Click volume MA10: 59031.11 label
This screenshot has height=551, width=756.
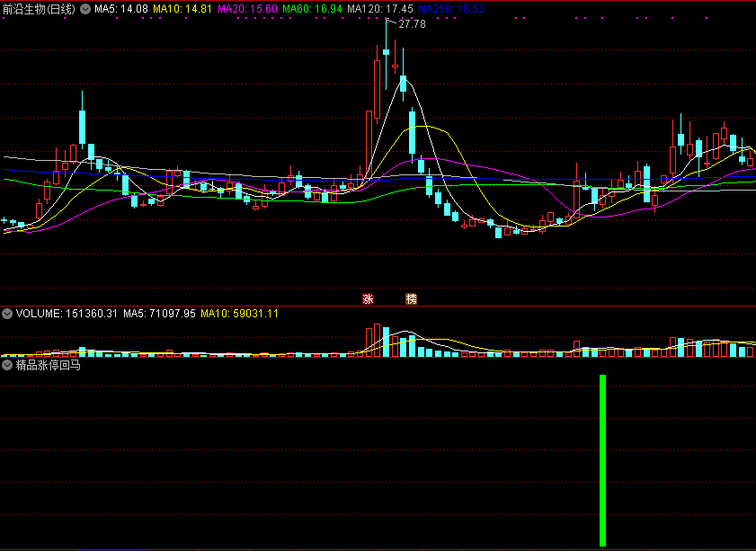coord(239,314)
